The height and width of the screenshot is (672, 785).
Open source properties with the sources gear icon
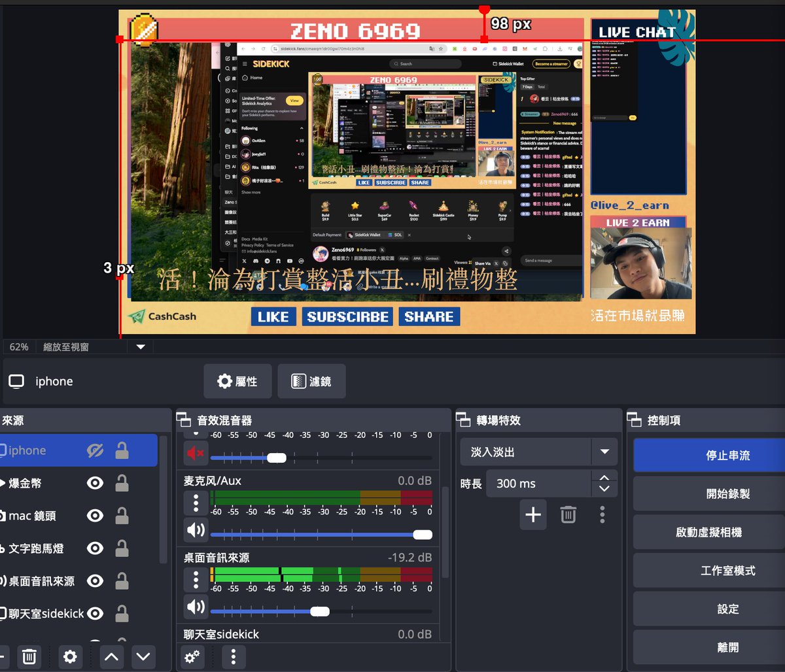click(x=70, y=656)
